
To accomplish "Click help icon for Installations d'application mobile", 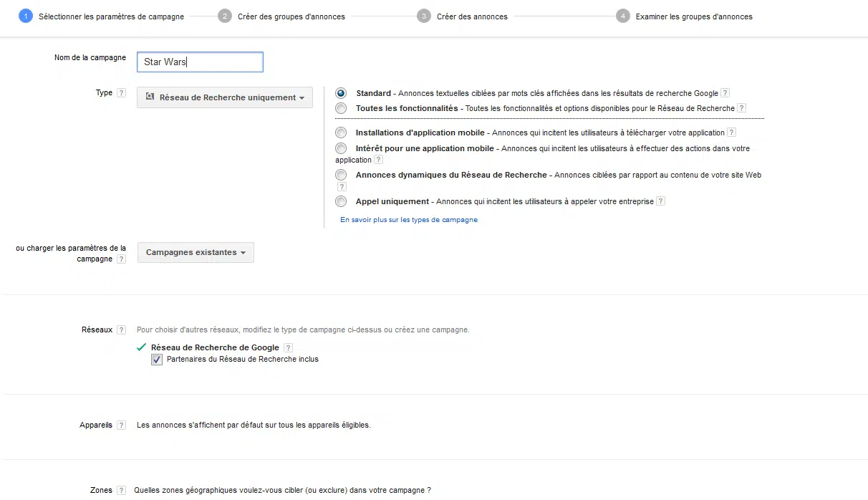I will pos(731,133).
